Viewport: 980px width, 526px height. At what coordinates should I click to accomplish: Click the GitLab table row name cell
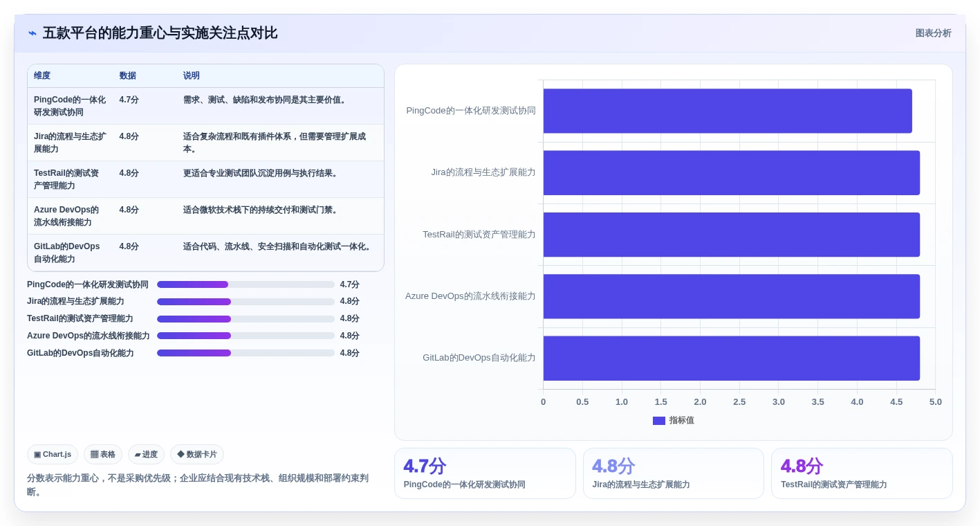click(x=67, y=253)
